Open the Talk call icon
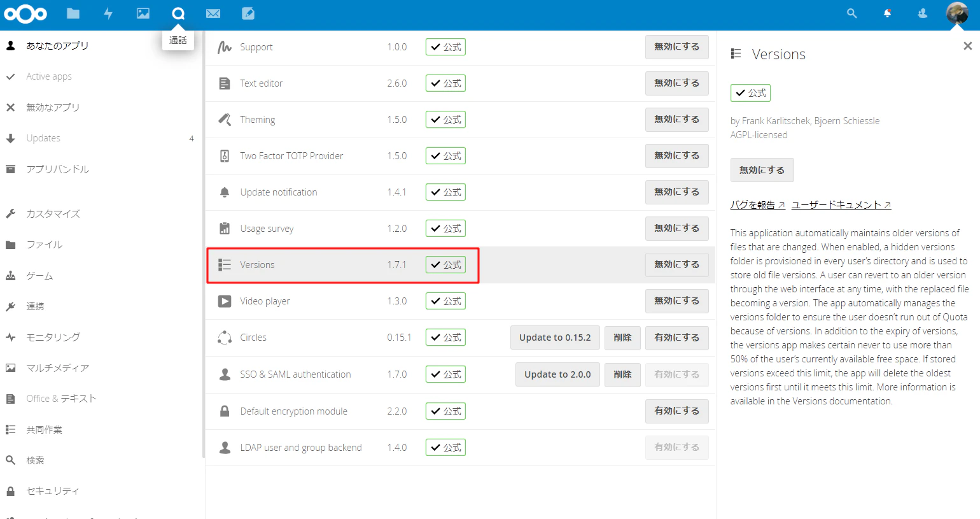This screenshot has height=519, width=980. 178,13
